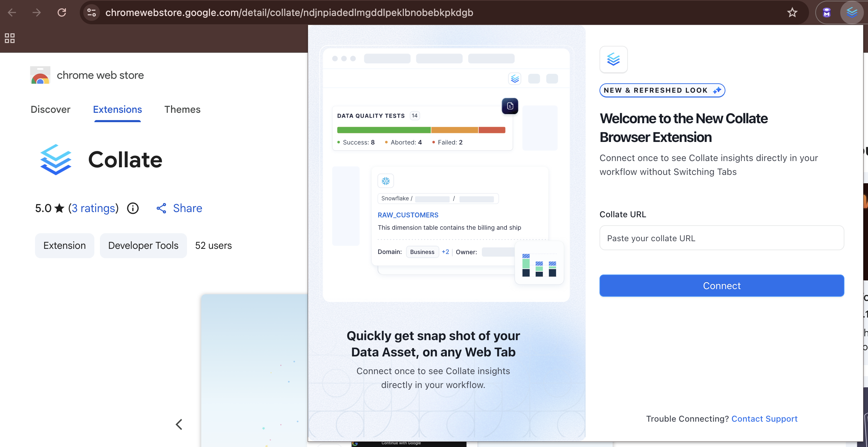Click the '52 users' text

[x=213, y=246]
